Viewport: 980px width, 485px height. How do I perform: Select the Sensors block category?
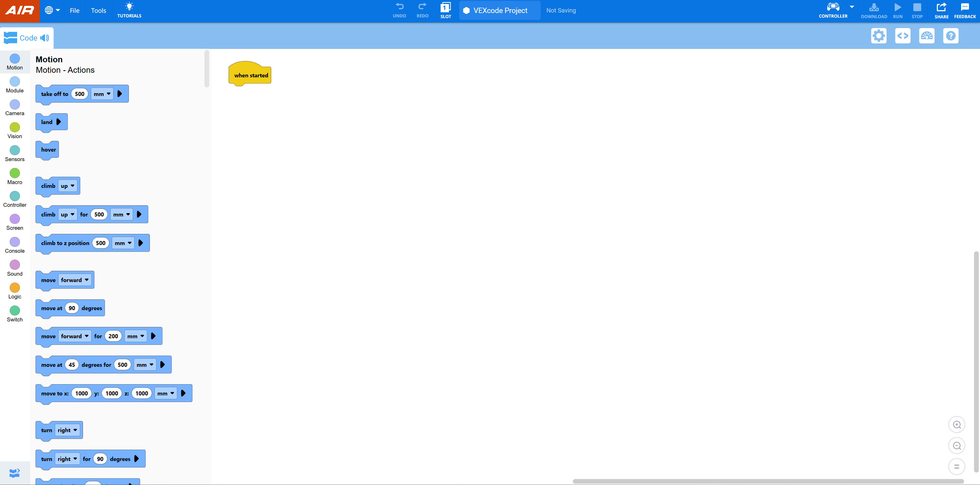point(15,153)
